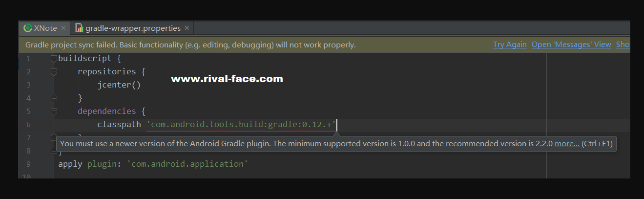
Task: Switch to the XNote tab
Action: coord(45,28)
